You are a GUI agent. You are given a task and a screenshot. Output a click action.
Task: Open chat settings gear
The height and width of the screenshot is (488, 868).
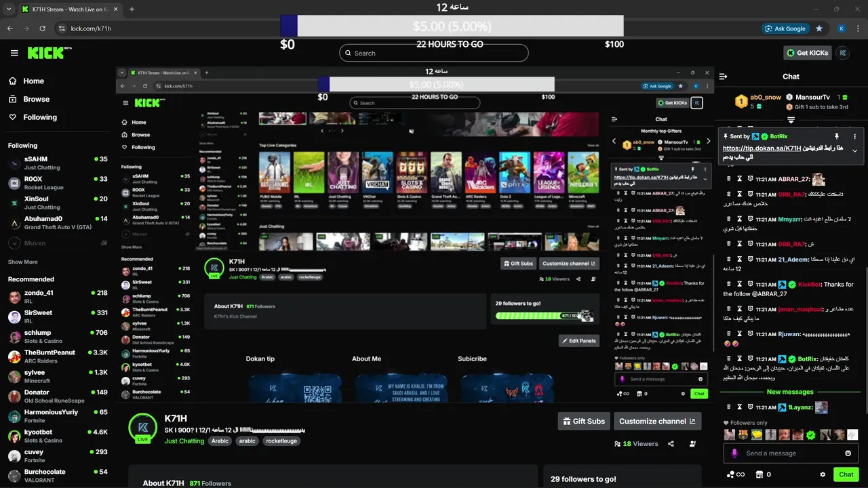(x=823, y=474)
